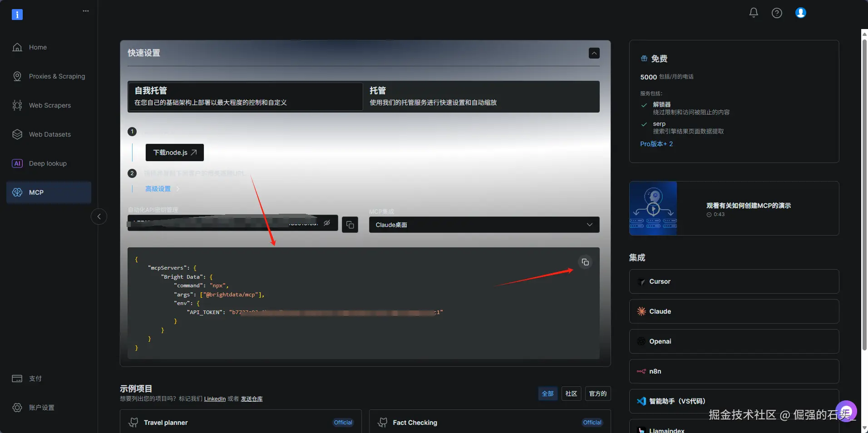
Task: Click the "mcpServers" line in the code
Action: click(172, 268)
